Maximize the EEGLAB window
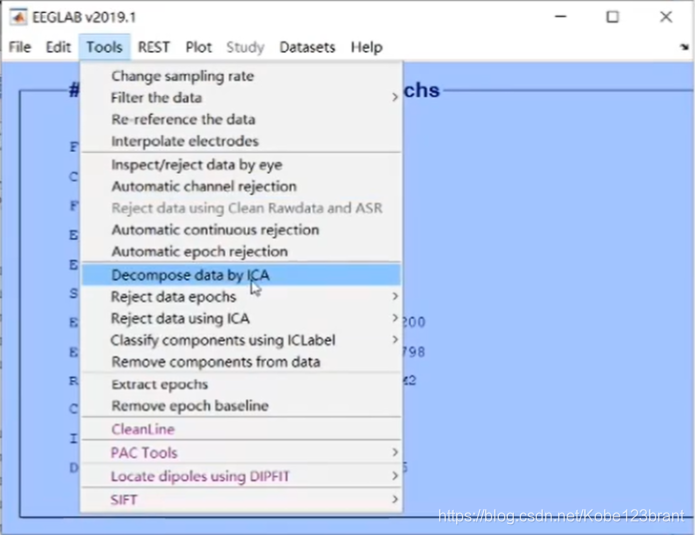Viewport: 695px width, 535px height. 613,17
